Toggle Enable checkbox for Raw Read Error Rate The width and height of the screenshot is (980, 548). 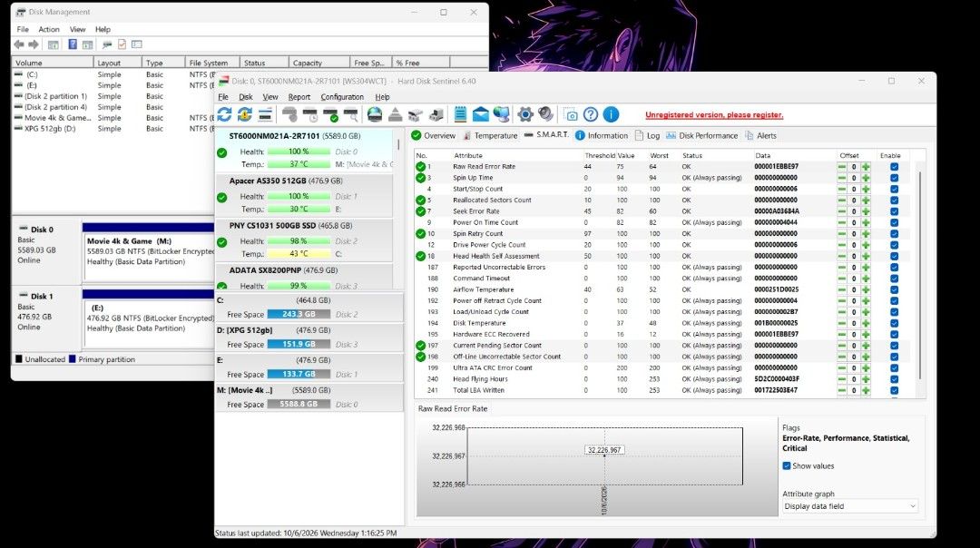coord(895,167)
